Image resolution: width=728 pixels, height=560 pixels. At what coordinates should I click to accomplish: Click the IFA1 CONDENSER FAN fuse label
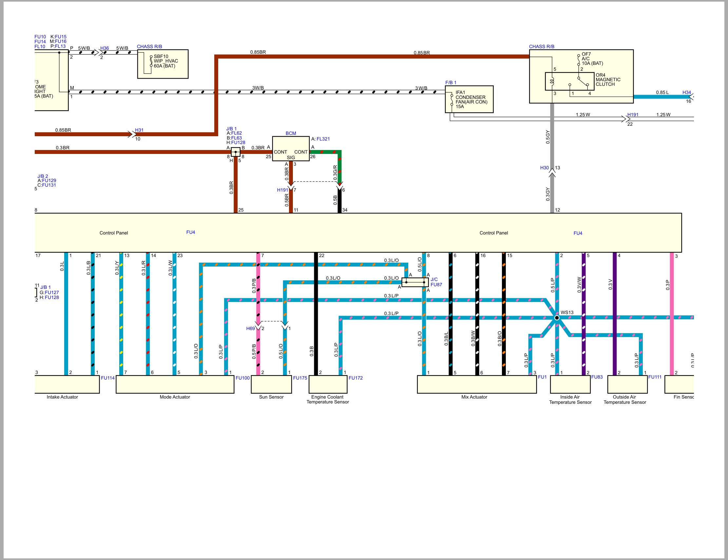(x=471, y=100)
